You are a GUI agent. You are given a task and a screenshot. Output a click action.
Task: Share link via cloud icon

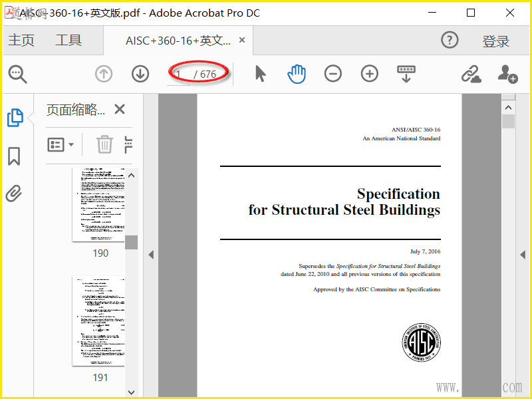pos(471,74)
